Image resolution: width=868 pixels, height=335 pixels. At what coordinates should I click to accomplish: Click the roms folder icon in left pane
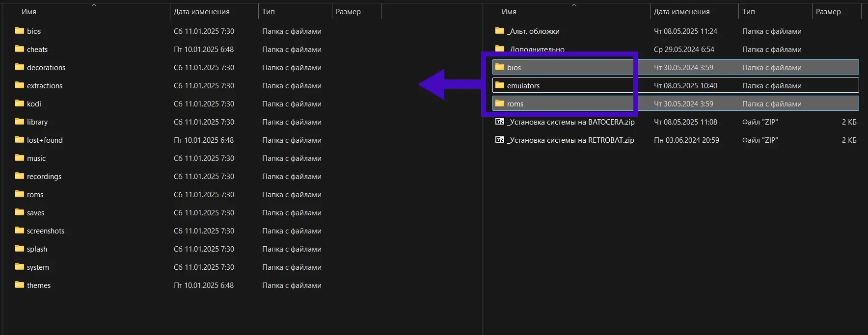pyautogui.click(x=20, y=194)
